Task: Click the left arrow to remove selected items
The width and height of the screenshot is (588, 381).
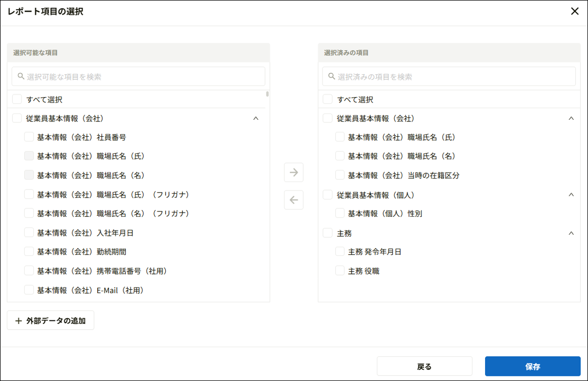Action: coord(293,200)
